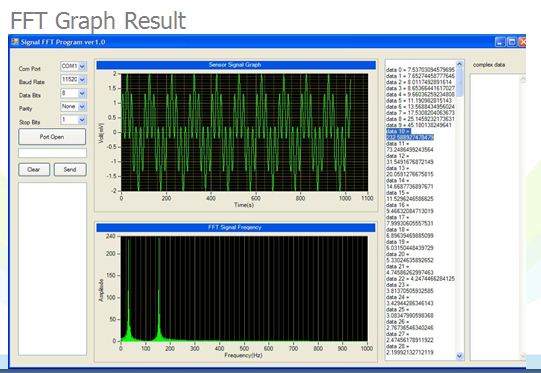Select the data 27 entry
Screen dimensions: 541x373
(x=410, y=337)
